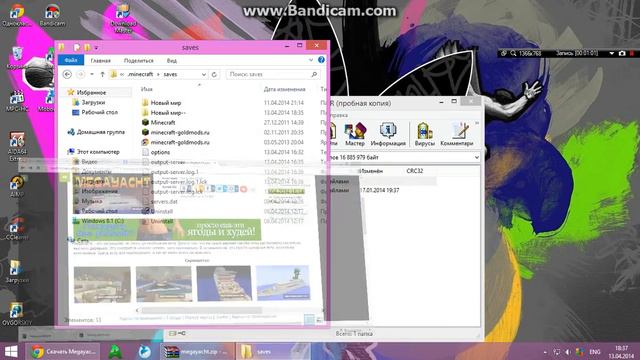Click the magnifier icon in Bandicam recording bar
The height and width of the screenshot is (360, 640).
[513, 53]
